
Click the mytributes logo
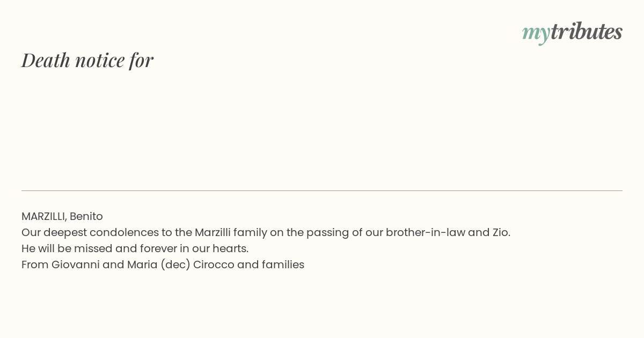[x=572, y=32]
